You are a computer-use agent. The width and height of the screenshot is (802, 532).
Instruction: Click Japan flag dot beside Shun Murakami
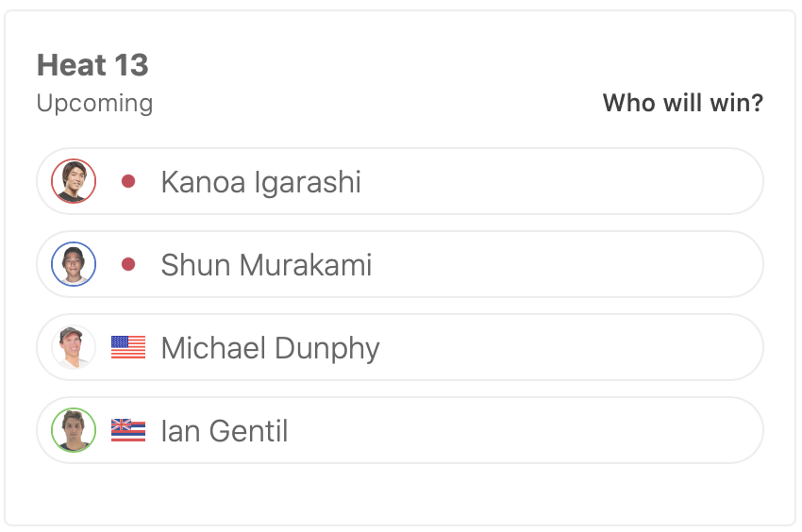click(128, 264)
